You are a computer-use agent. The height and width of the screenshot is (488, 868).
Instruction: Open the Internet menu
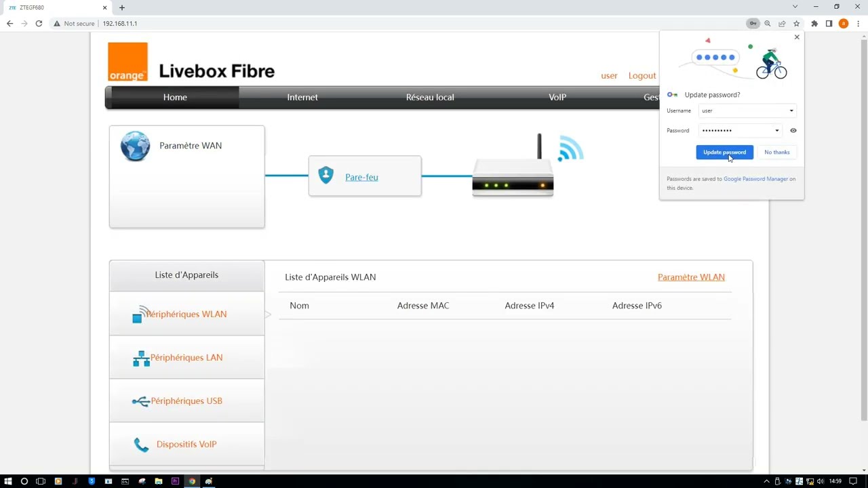302,98
